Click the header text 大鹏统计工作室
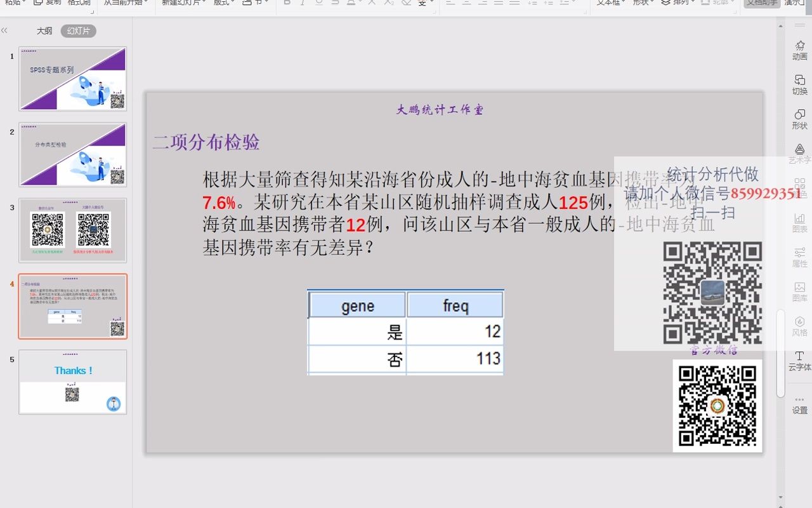 pyautogui.click(x=440, y=110)
